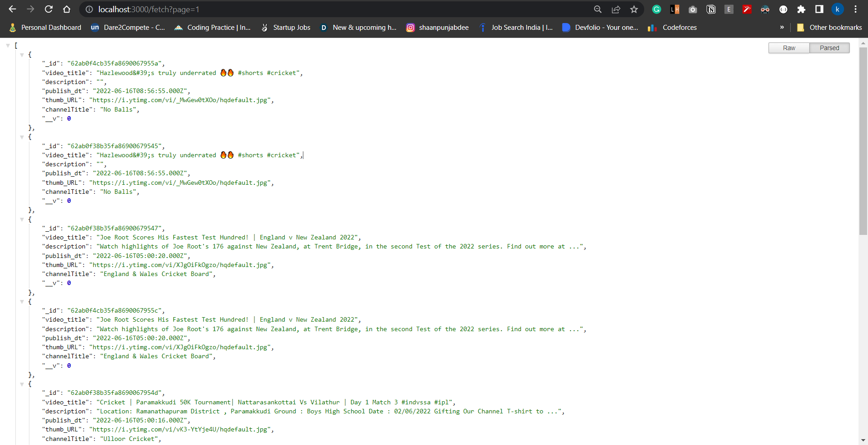Open the page zoom magnifier icon
The width and height of the screenshot is (868, 445).
598,9
